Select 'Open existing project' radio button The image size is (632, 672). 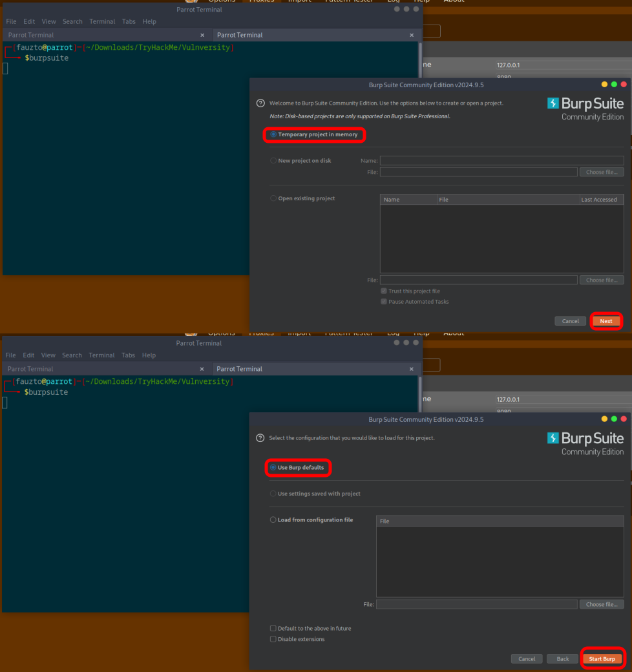pos(273,198)
